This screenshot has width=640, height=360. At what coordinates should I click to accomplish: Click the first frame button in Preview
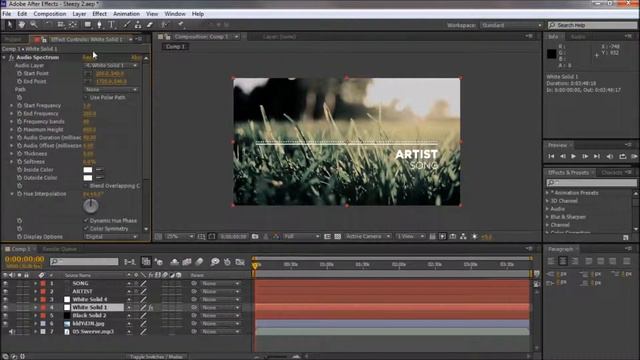point(551,156)
